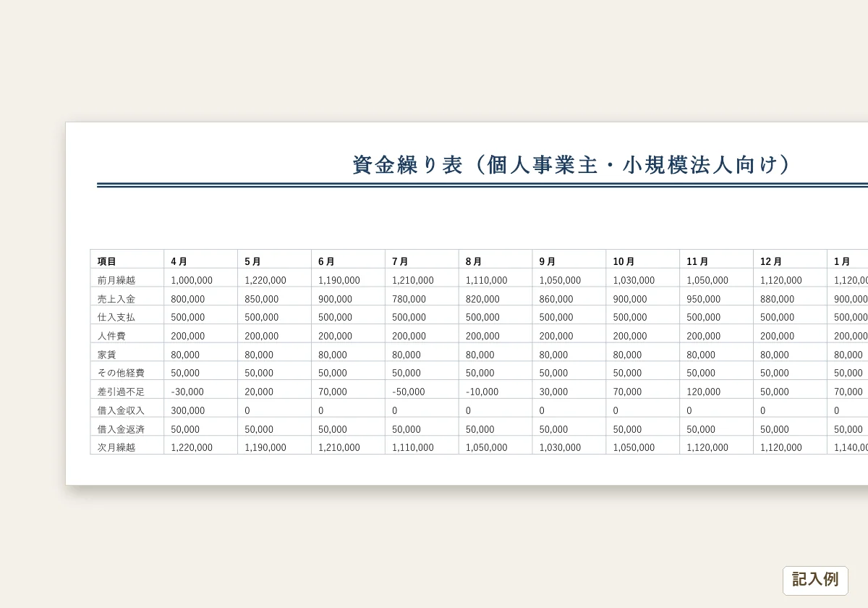Screen dimensions: 868x608
Task: Select the 10月 column header
Action: (643, 260)
